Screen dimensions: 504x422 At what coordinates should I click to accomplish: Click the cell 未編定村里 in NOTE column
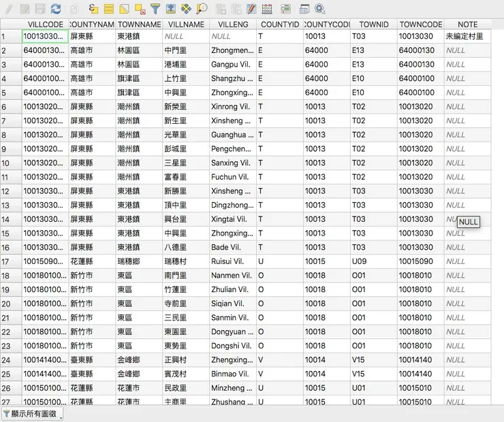468,36
